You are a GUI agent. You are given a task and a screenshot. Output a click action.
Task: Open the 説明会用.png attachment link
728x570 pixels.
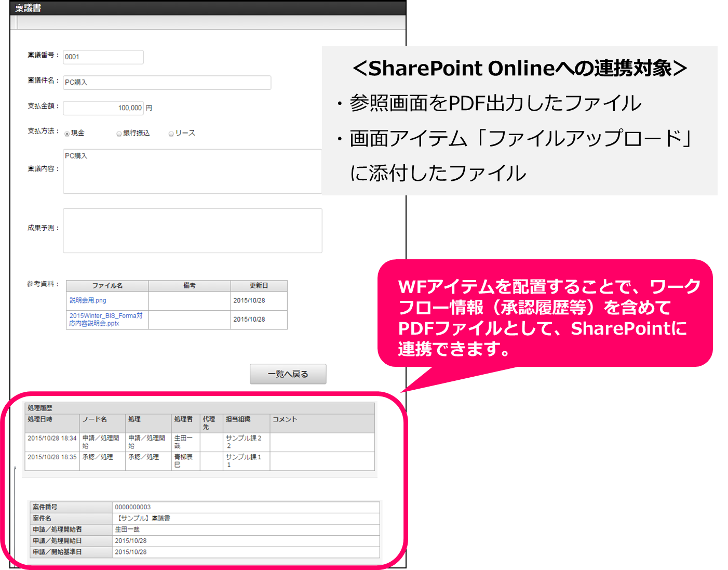pyautogui.click(x=88, y=300)
